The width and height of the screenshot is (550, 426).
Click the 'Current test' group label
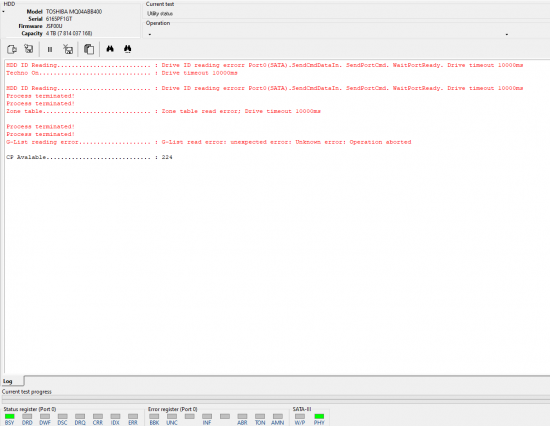[160, 4]
